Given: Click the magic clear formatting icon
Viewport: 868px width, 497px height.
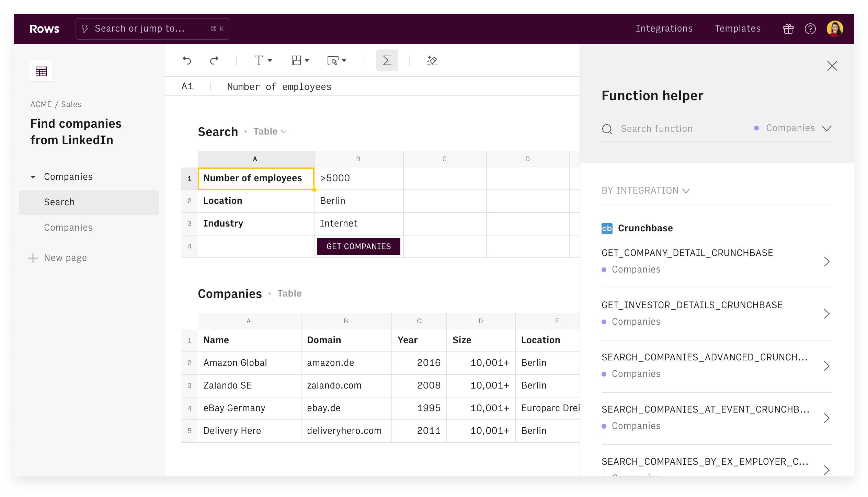Looking at the screenshot, I should (432, 61).
